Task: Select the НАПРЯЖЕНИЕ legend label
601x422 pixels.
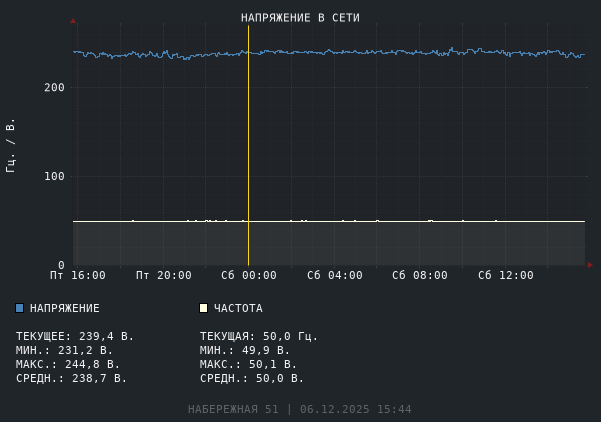Action: click(65, 308)
